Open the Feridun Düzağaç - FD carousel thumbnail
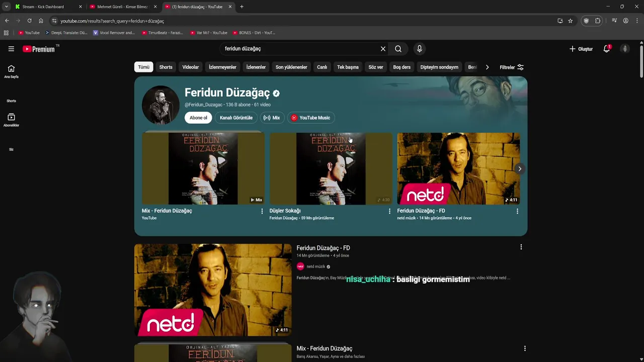Screen dimensions: 644x362 [x=458, y=168]
